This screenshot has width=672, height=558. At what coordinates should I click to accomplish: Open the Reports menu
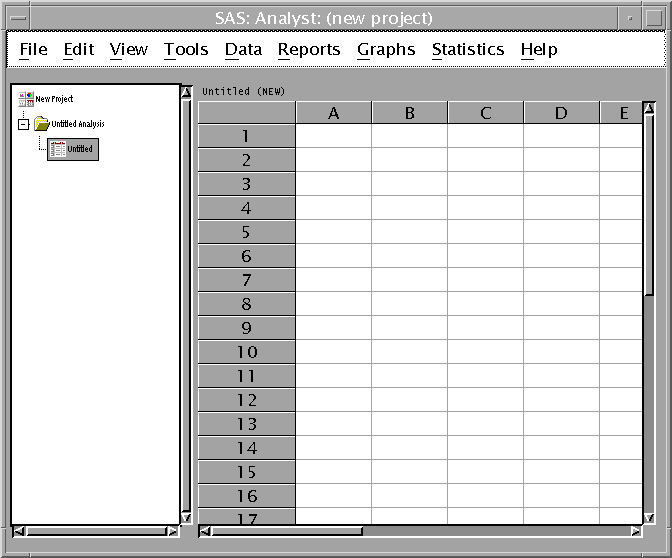[309, 50]
